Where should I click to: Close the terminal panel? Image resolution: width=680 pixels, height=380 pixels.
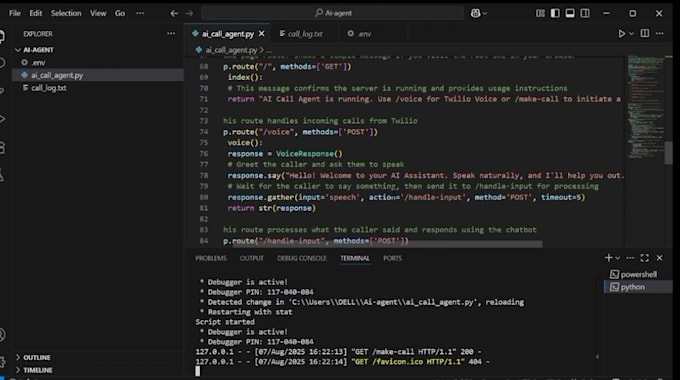click(x=659, y=258)
